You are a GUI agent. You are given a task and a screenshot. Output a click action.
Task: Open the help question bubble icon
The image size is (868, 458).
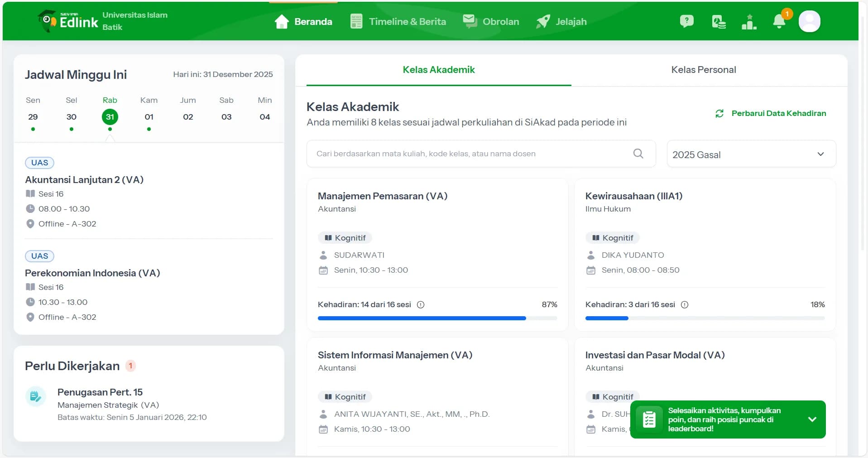point(686,21)
